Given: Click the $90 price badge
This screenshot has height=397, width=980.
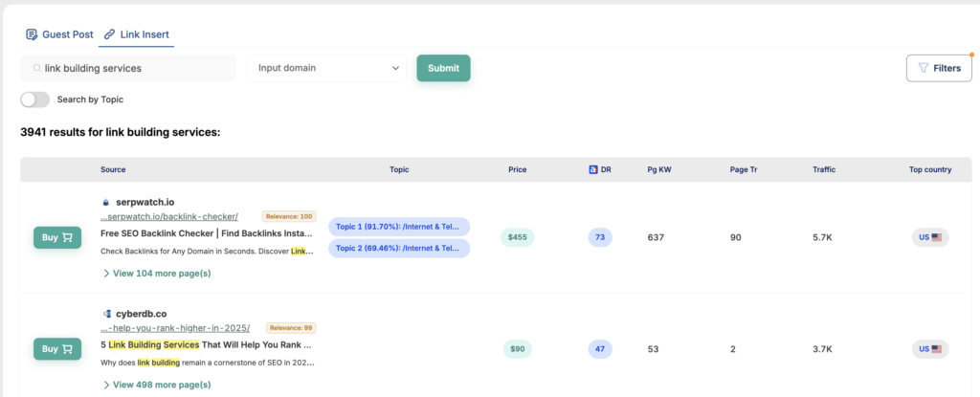Looking at the screenshot, I should click(x=518, y=349).
